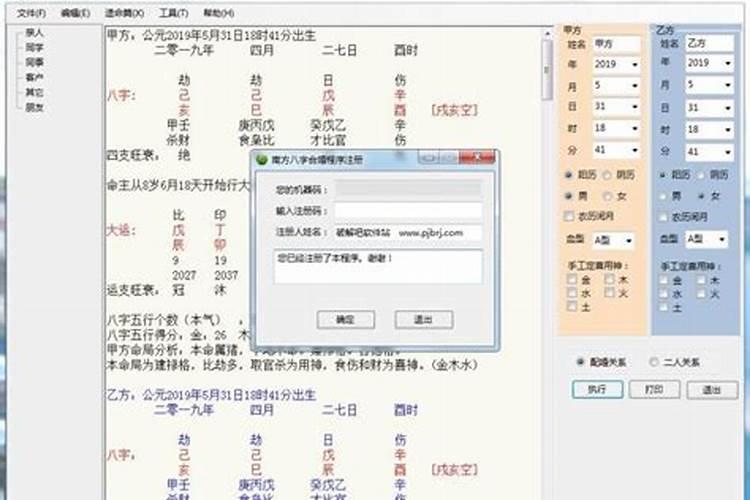
Task: Select 其它 in the left tree
Action: [34, 92]
